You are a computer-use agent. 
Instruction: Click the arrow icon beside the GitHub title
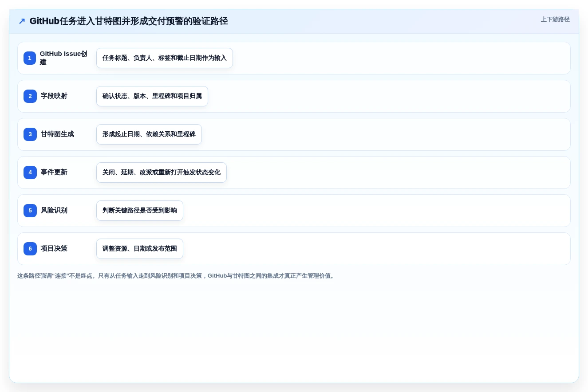coord(22,21)
